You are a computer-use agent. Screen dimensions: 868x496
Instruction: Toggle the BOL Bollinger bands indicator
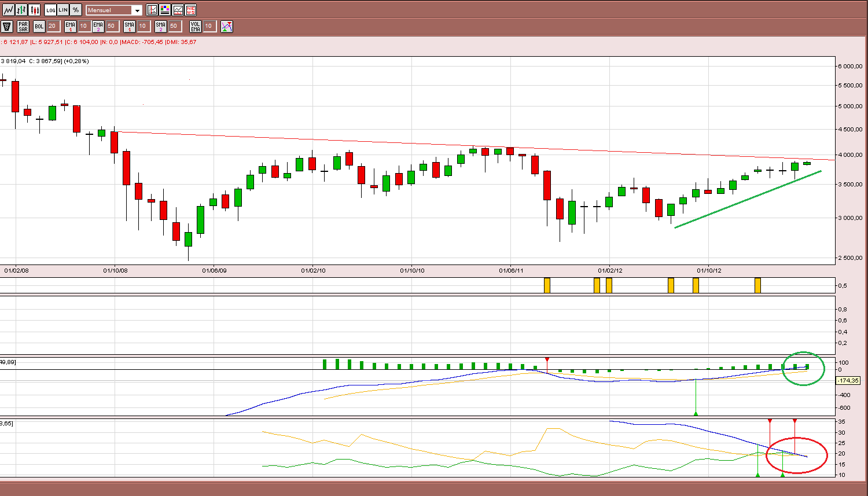tap(39, 26)
